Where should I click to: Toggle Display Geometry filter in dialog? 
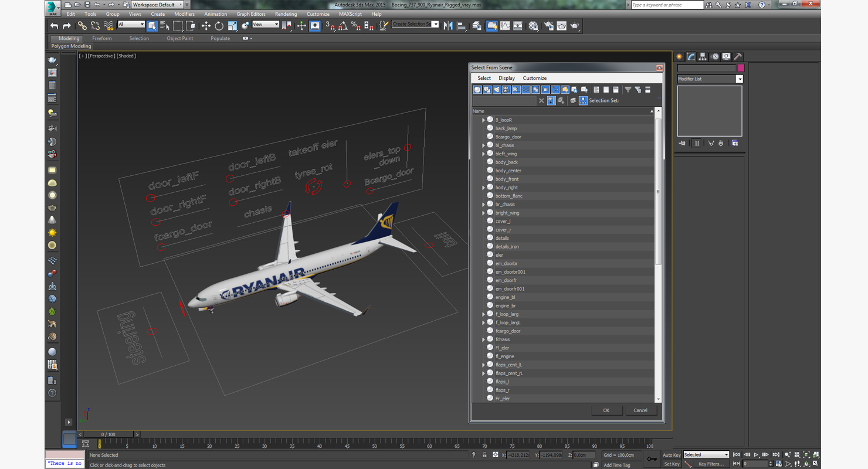coord(477,90)
